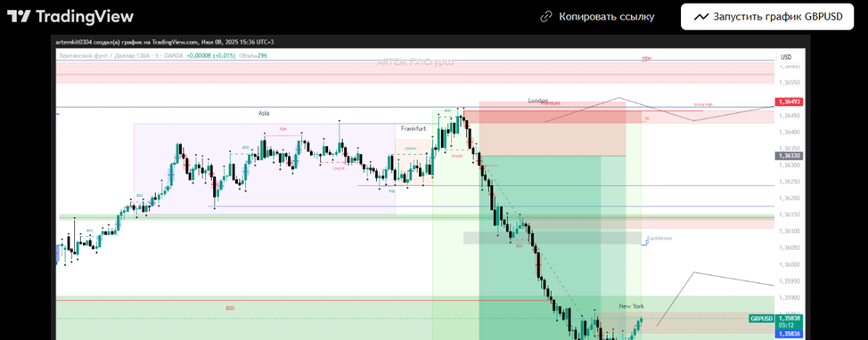
Task: Click the 1,36450 axis price
Action: click(x=790, y=116)
